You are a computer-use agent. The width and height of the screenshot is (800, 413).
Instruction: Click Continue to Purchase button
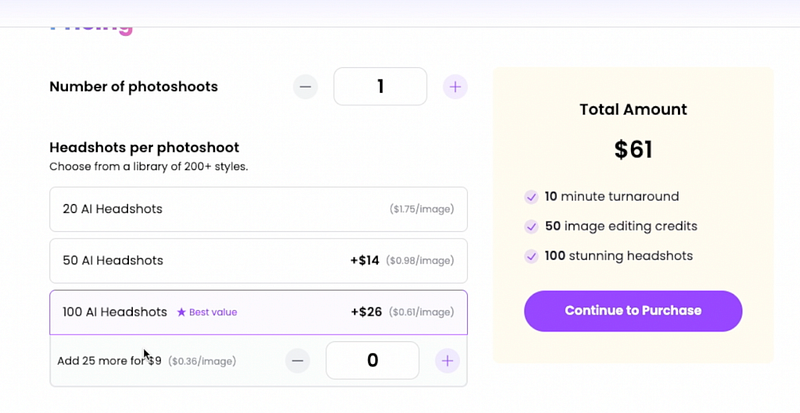click(x=633, y=311)
